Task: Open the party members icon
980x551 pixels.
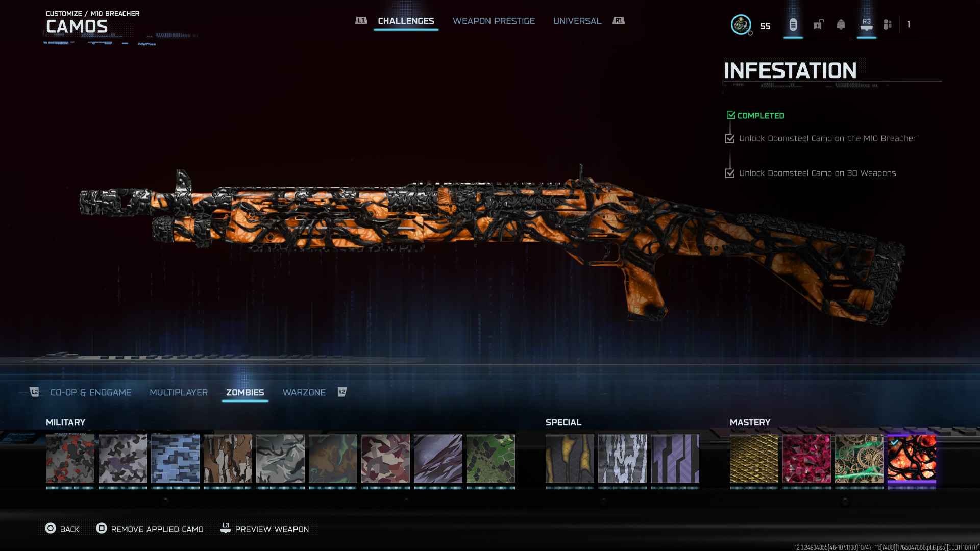Action: (x=888, y=24)
